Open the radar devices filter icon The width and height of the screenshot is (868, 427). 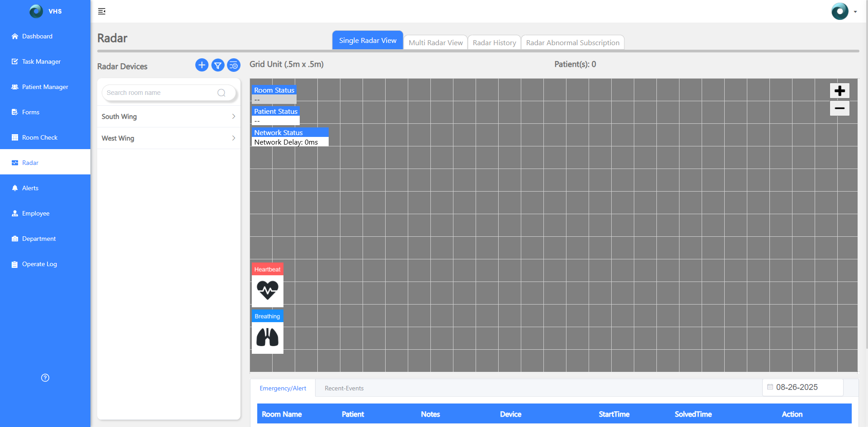point(218,66)
